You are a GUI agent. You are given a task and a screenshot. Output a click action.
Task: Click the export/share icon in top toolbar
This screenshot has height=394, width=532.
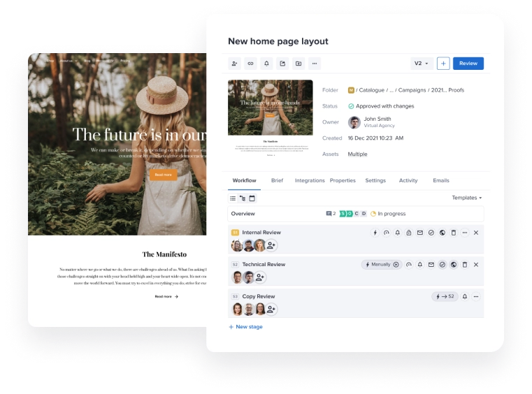(282, 64)
